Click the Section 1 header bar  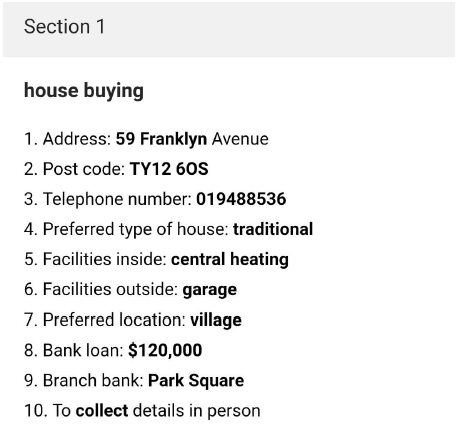tap(229, 29)
